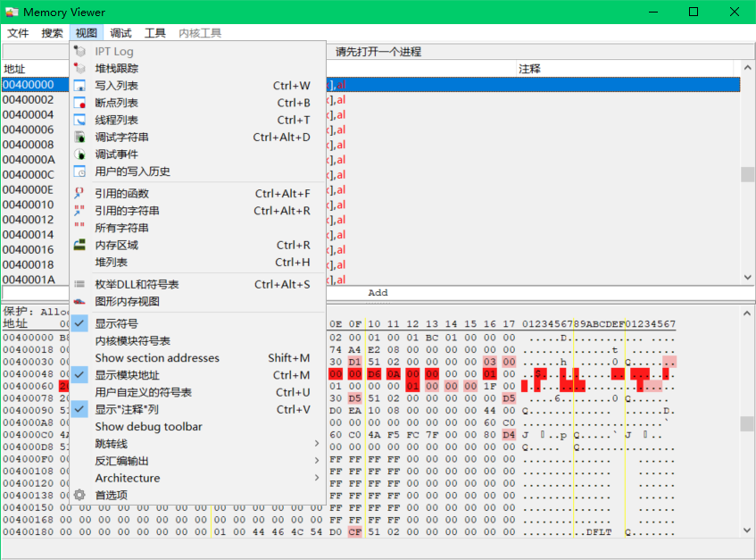The image size is (756, 560).
Task: Click byte BC in hex row 00400000
Action: point(432,338)
